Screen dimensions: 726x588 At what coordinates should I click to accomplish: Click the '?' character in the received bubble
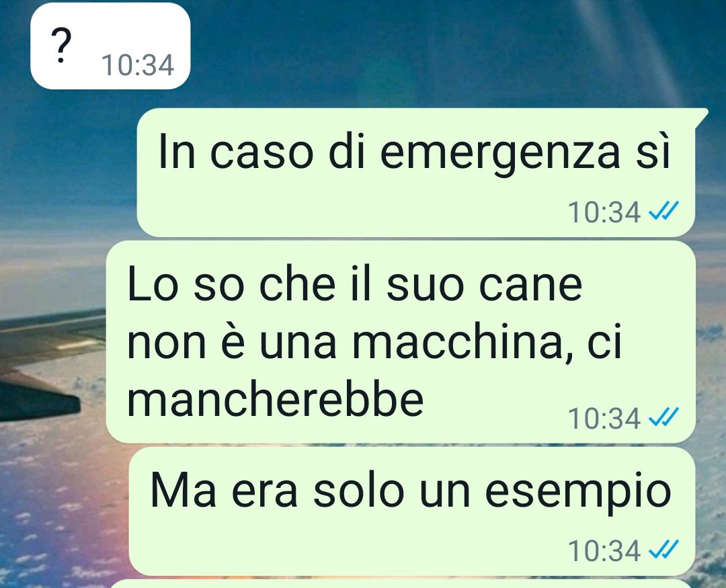[61, 45]
